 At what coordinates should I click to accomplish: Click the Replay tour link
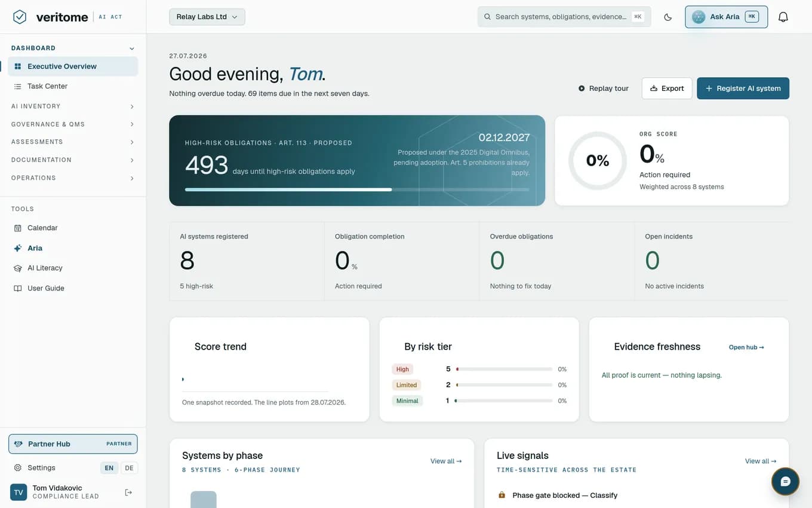pos(603,88)
